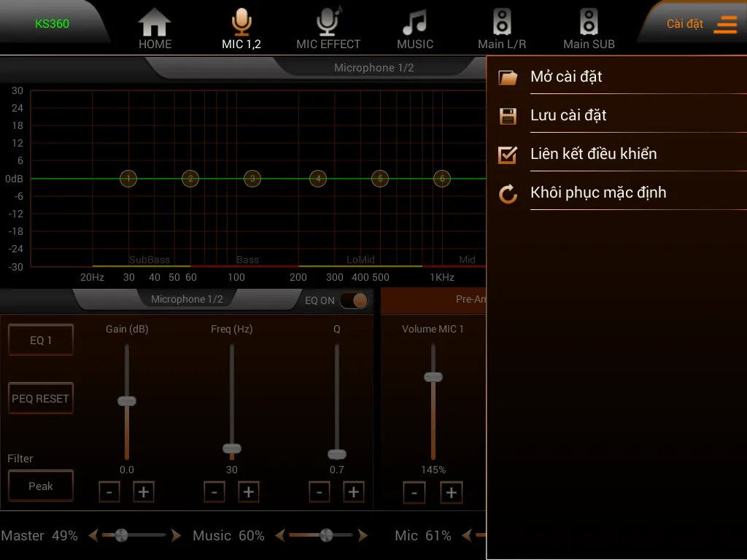
Task: Select EQ band node 3 on graph
Action: pyautogui.click(x=252, y=179)
